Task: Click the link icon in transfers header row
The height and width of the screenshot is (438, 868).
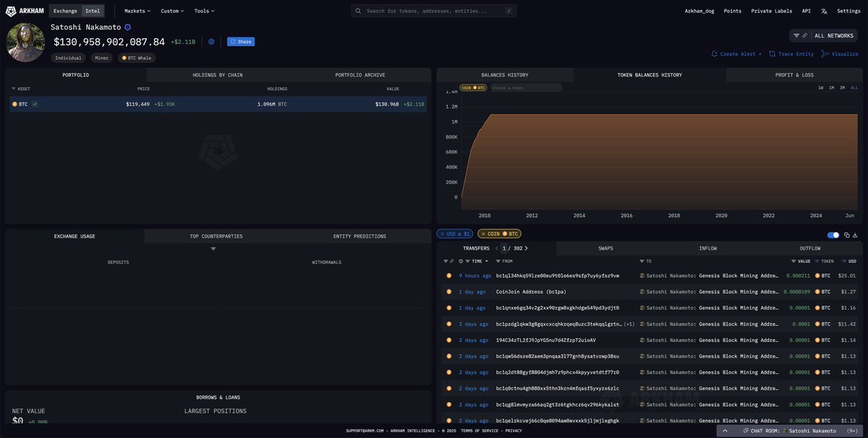Action: tap(452, 261)
